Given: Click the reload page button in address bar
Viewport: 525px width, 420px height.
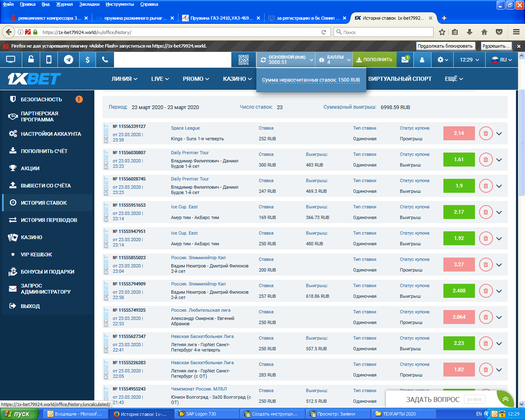Looking at the screenshot, I should [324, 32].
